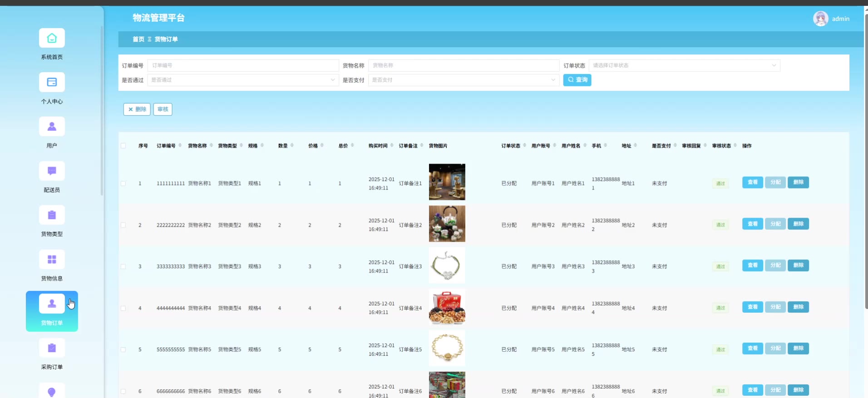Click the 用户姓名3 cell
This screenshot has height=398, width=868.
point(573,267)
